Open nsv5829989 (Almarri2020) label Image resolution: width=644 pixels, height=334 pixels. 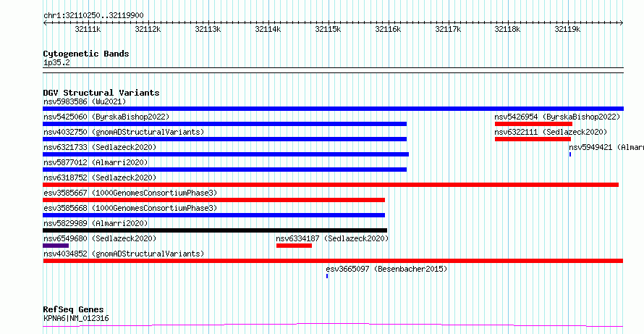(x=96, y=223)
